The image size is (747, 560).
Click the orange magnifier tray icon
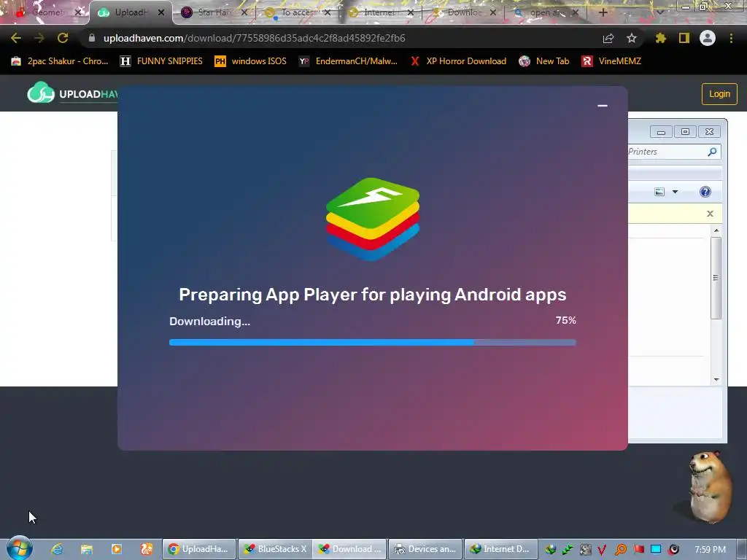620,550
